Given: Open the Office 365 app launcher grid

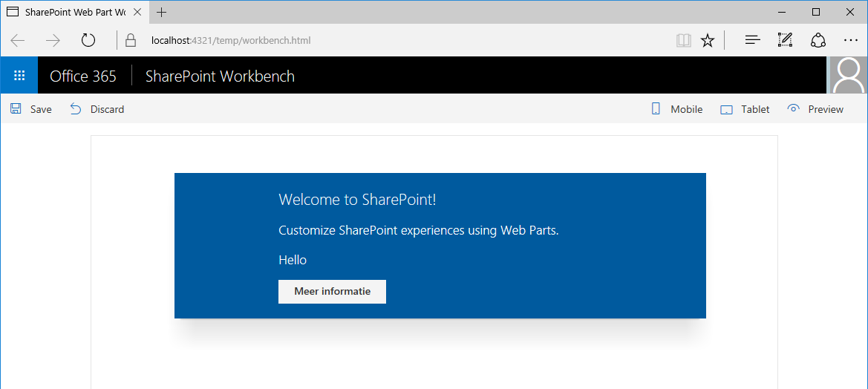Looking at the screenshot, I should click(19, 76).
